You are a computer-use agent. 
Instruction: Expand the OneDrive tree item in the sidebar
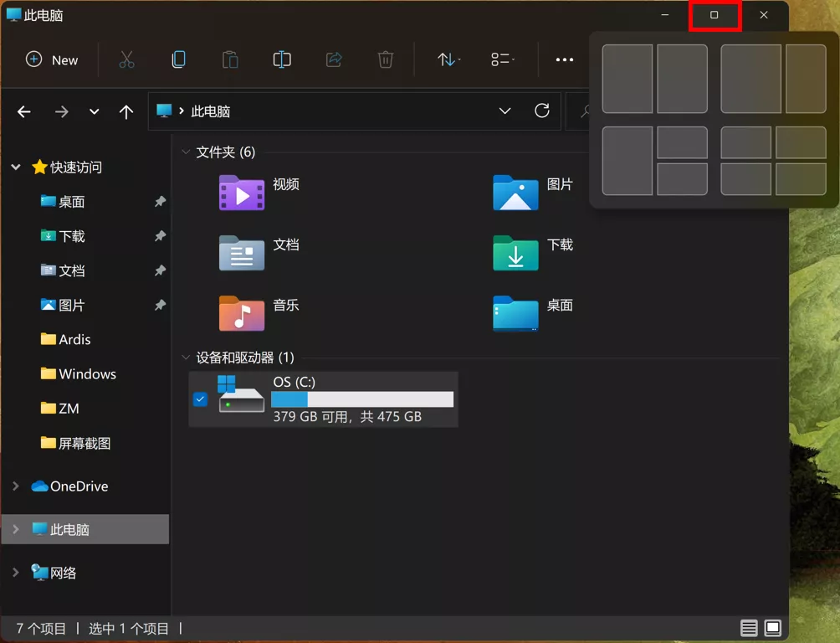point(15,486)
